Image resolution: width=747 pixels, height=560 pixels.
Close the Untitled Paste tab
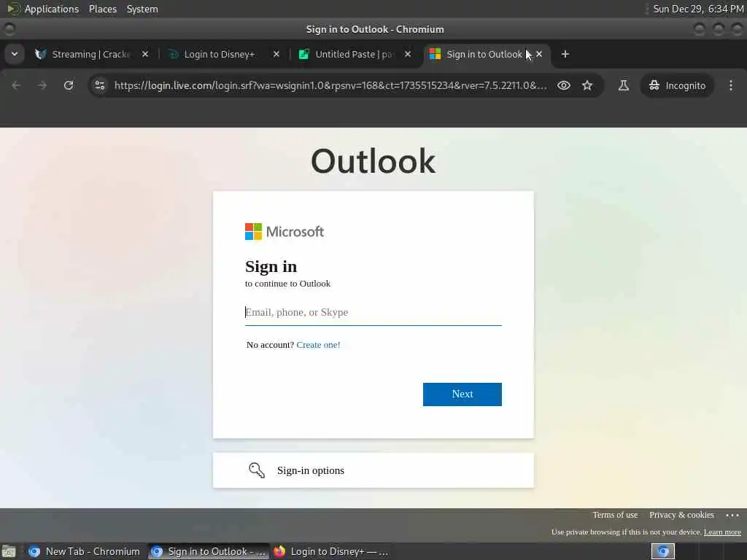click(407, 54)
